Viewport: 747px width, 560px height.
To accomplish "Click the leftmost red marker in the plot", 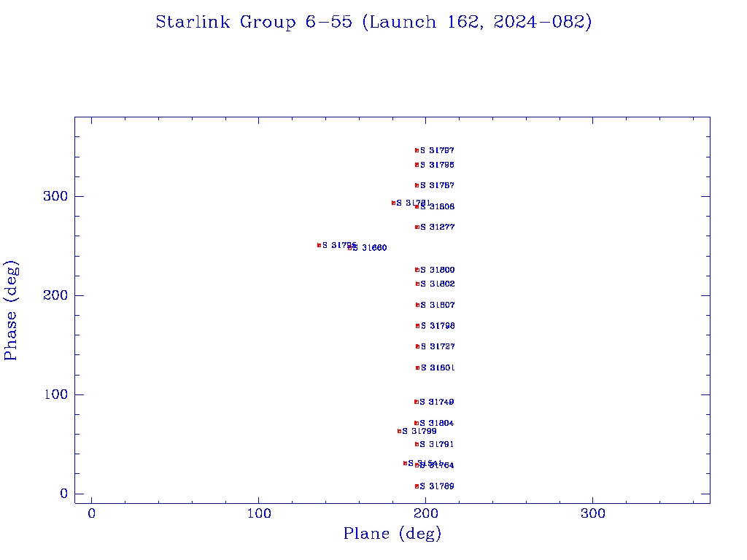I will coord(320,245).
